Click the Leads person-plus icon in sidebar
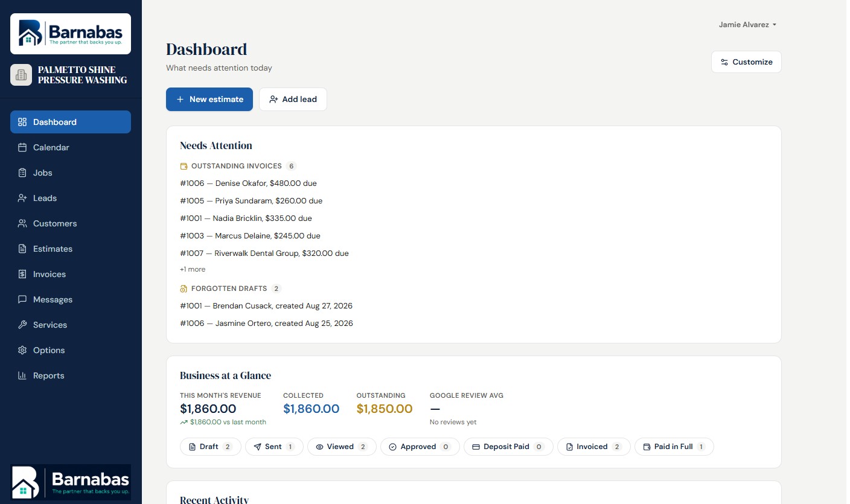 (22, 198)
